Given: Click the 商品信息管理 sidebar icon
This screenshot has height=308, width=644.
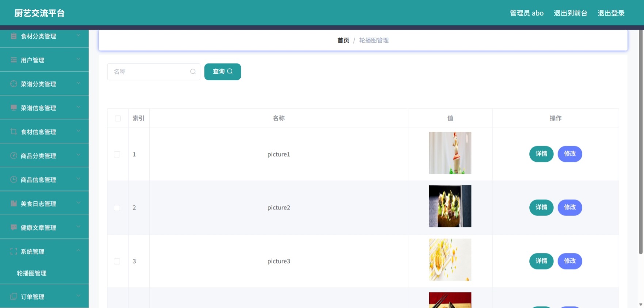Looking at the screenshot, I should pyautogui.click(x=14, y=179).
